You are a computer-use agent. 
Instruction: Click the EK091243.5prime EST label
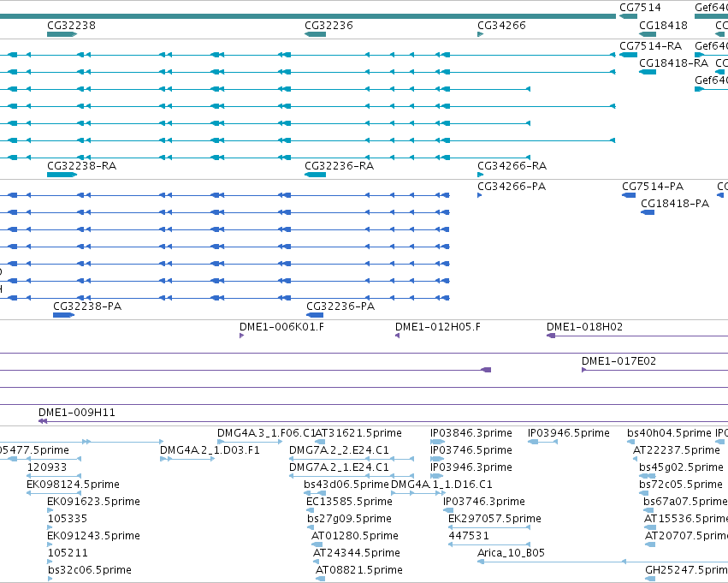point(94,536)
